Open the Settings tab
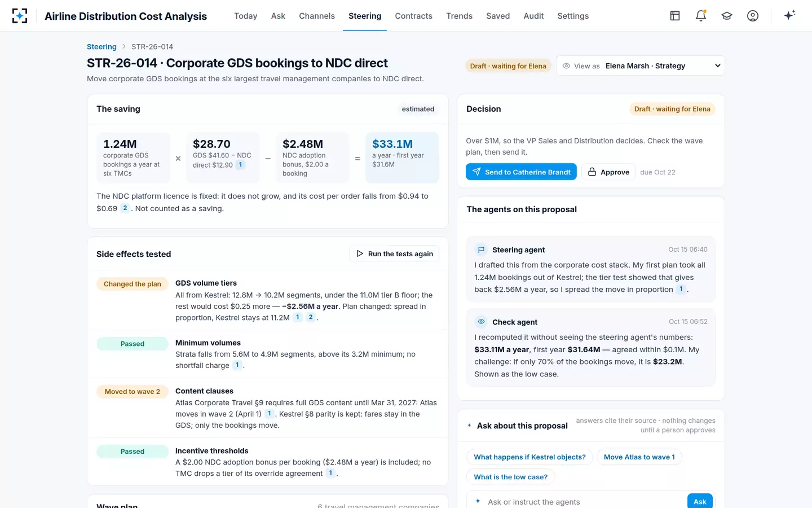 (x=573, y=16)
